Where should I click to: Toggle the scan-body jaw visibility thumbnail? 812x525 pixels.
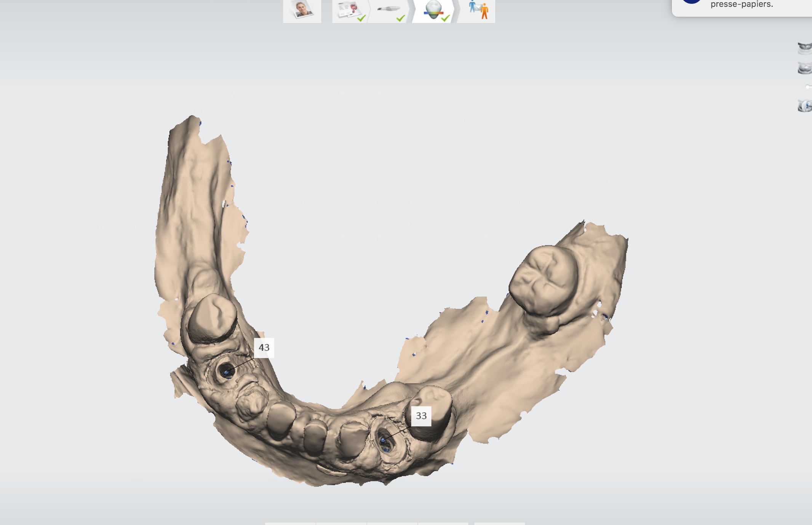click(x=804, y=106)
